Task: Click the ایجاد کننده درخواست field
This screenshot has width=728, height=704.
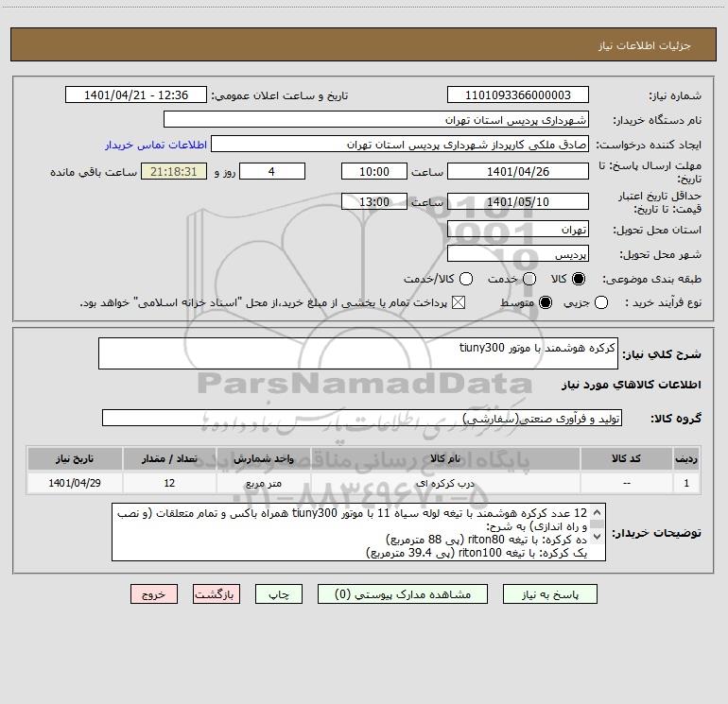Action: point(400,144)
